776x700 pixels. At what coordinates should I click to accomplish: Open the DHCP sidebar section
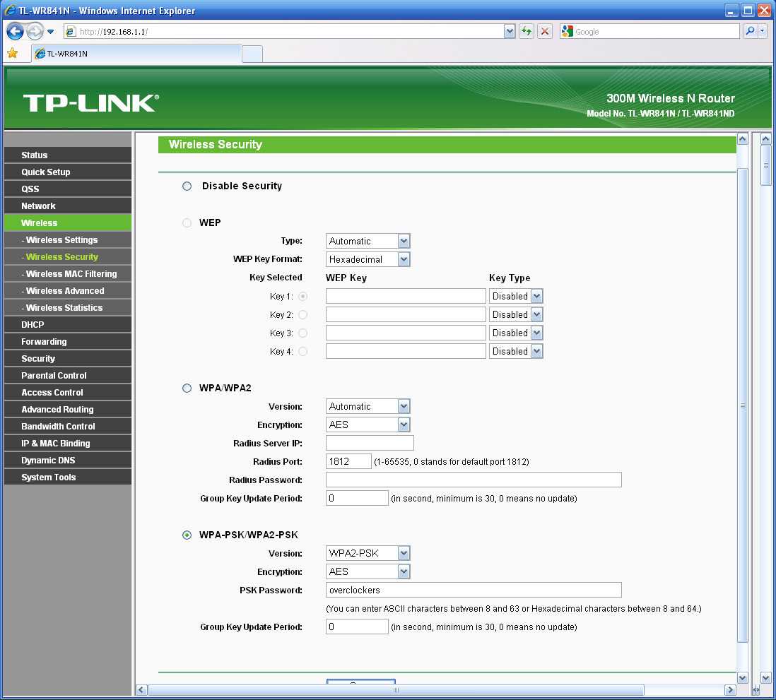tap(33, 325)
